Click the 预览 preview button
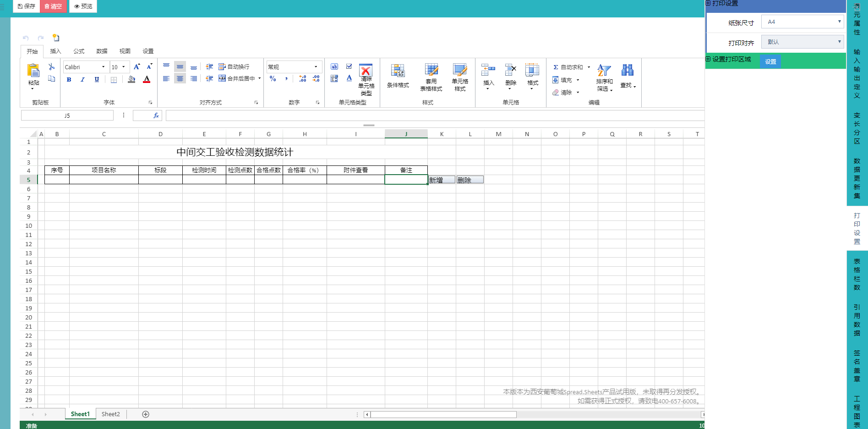The height and width of the screenshot is (429, 868). (x=83, y=6)
